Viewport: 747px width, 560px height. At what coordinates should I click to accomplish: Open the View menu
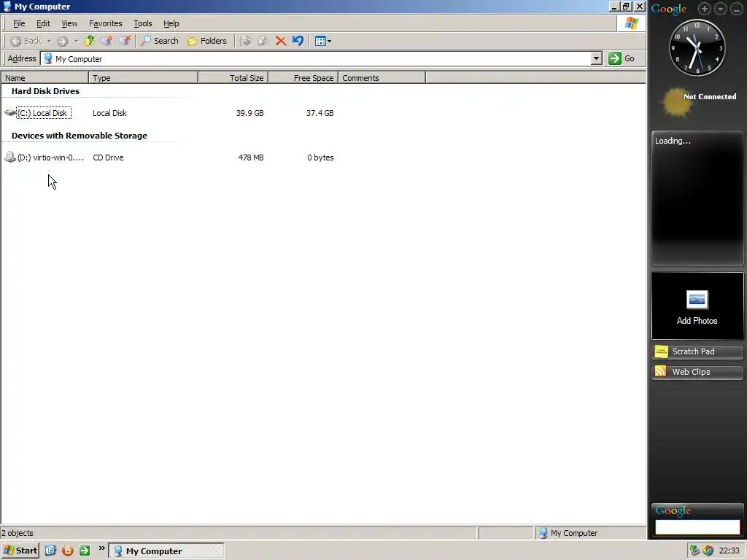click(69, 23)
